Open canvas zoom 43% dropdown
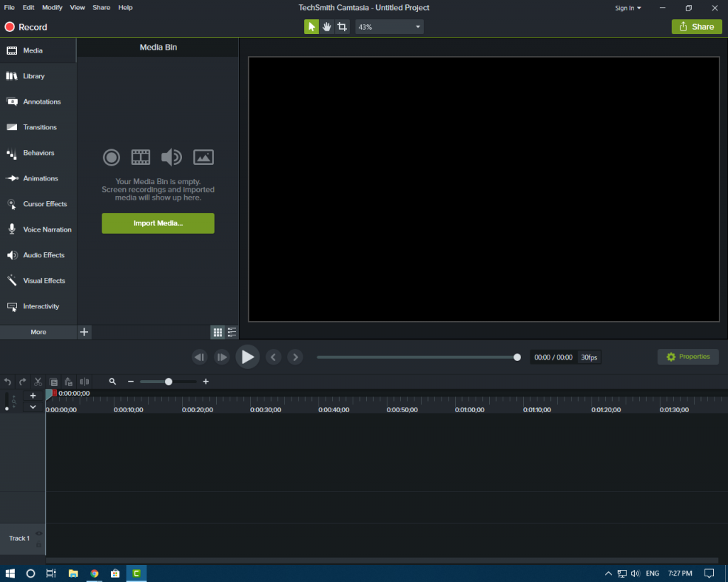 click(389, 27)
